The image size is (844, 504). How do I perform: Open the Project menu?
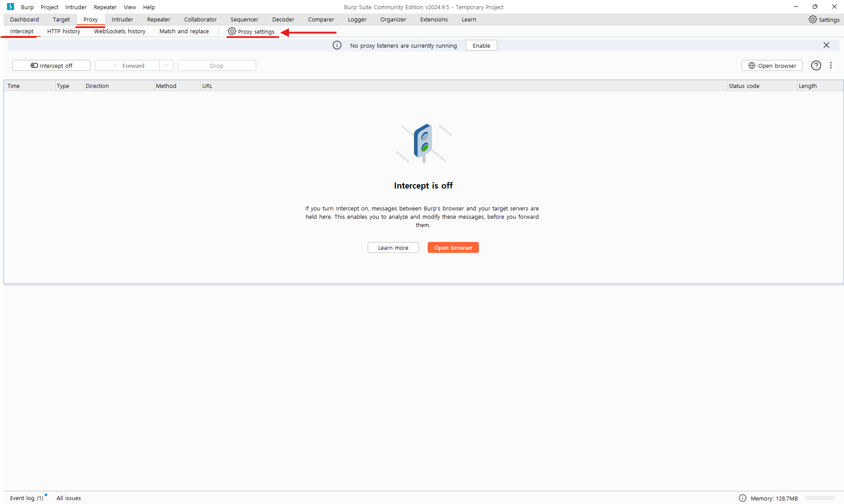coord(49,7)
